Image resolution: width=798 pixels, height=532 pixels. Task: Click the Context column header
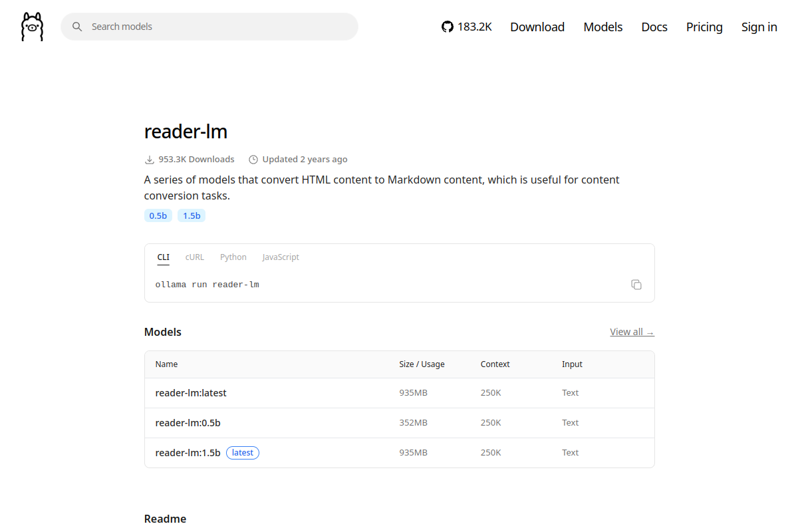(495, 364)
